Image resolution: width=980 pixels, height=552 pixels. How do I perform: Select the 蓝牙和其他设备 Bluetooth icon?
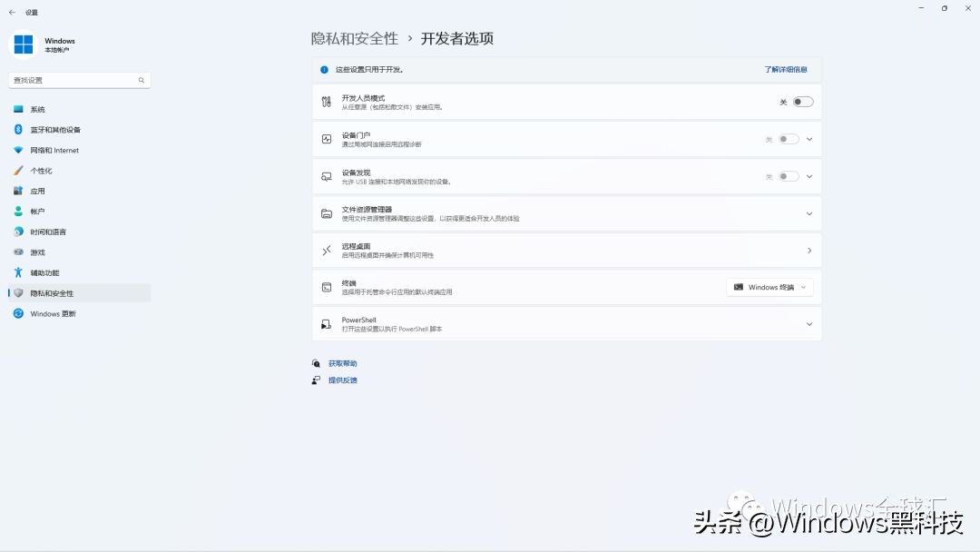(x=20, y=129)
